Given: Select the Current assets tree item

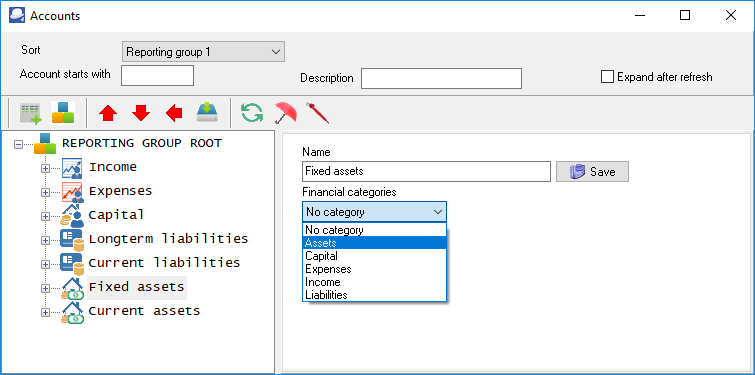Looking at the screenshot, I should tap(144, 311).
